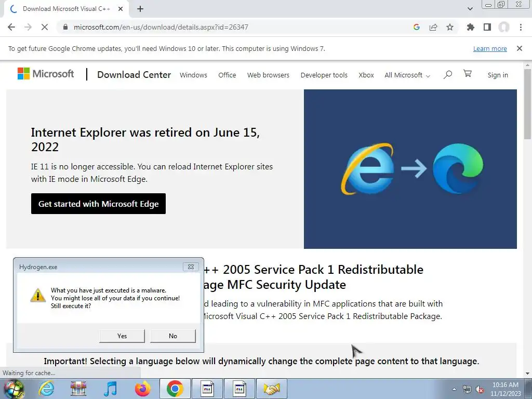Launch Internet Explorer from taskbar
The height and width of the screenshot is (399, 532).
tap(46, 389)
